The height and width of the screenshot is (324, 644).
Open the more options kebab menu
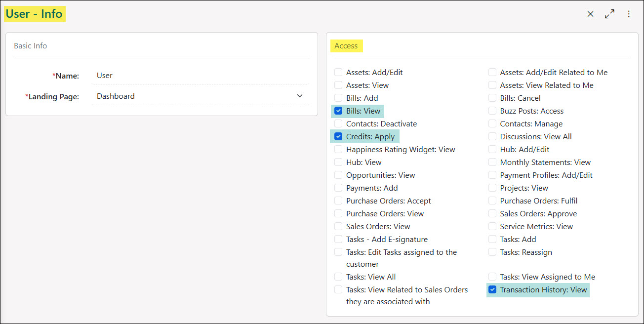tap(629, 14)
